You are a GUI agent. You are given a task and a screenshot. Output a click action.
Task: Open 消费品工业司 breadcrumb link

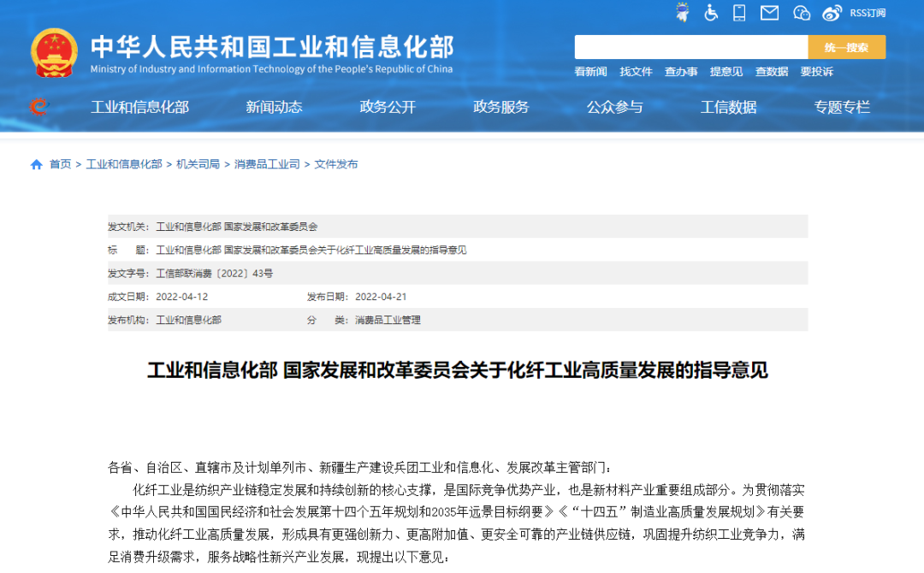267,164
